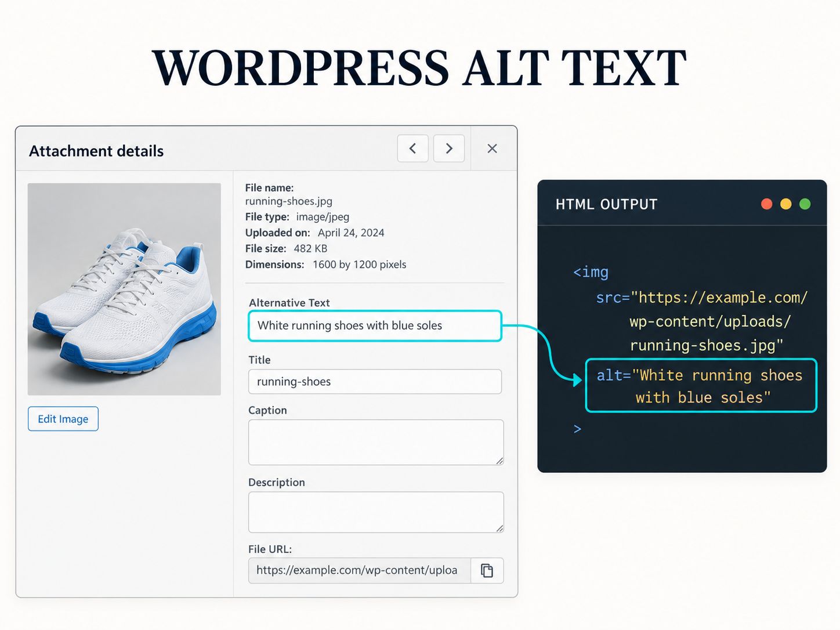Click the running shoes image thumbnail
This screenshot has height=630, width=840.
(124, 289)
